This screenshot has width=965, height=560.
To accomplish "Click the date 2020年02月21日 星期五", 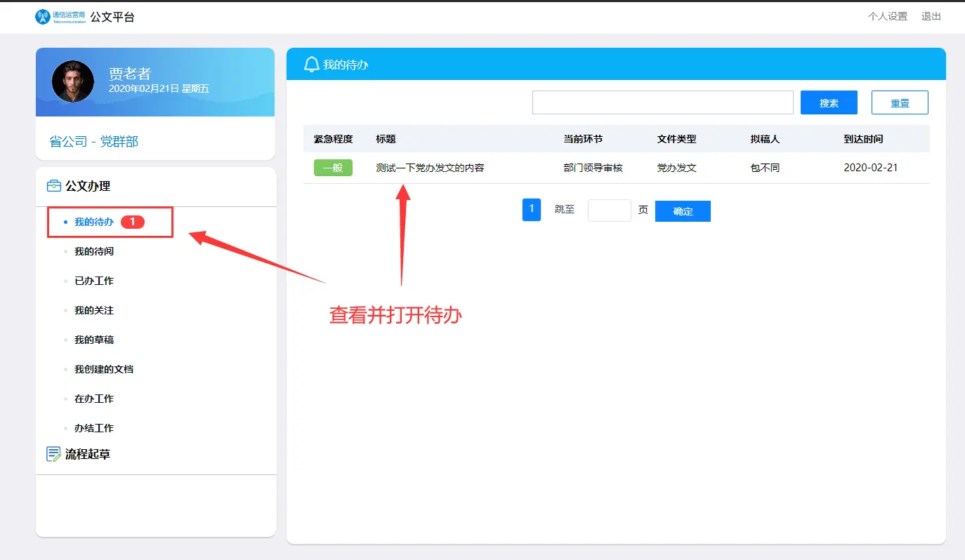I will coord(159,88).
